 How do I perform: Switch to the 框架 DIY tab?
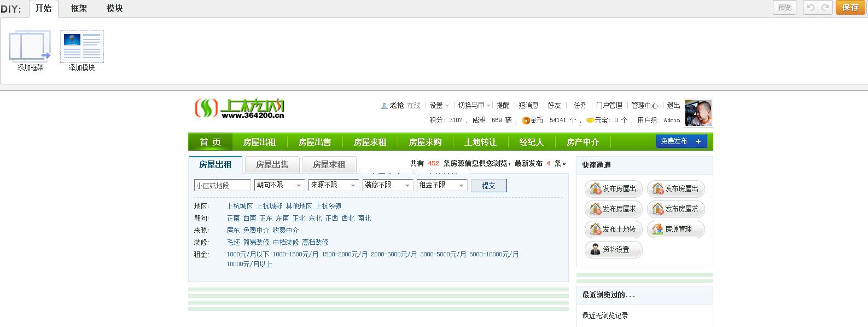[79, 9]
